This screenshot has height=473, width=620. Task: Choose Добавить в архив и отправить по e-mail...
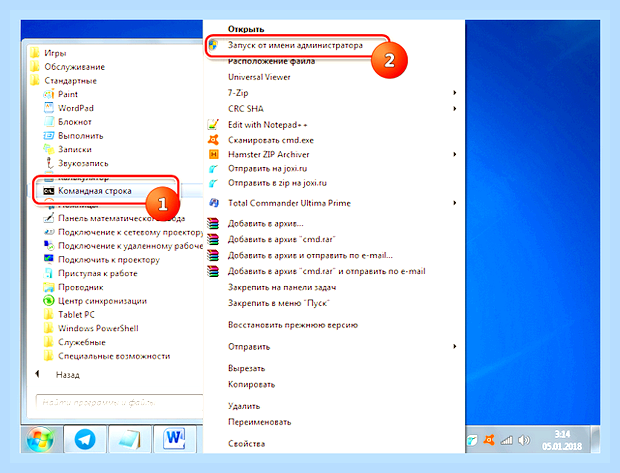pos(310,255)
